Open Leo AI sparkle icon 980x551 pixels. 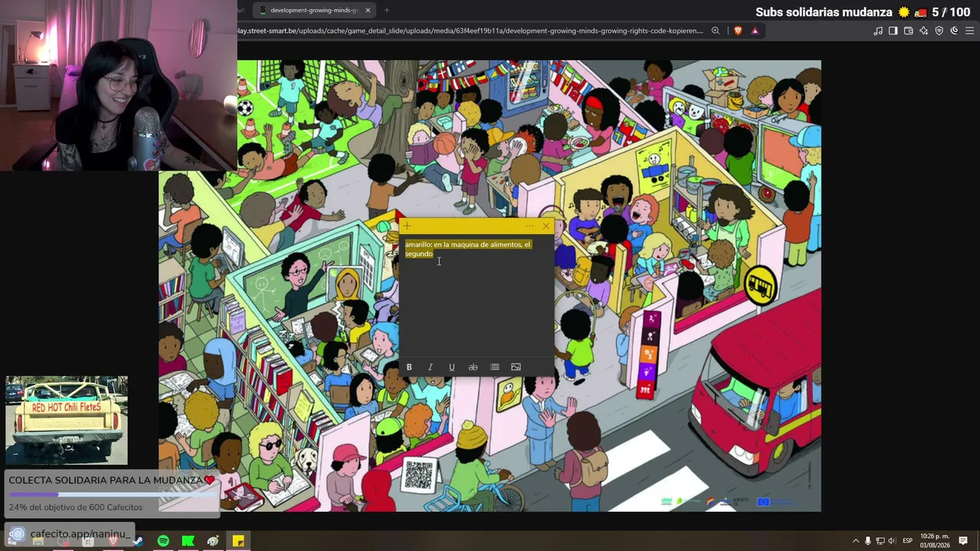click(x=924, y=31)
